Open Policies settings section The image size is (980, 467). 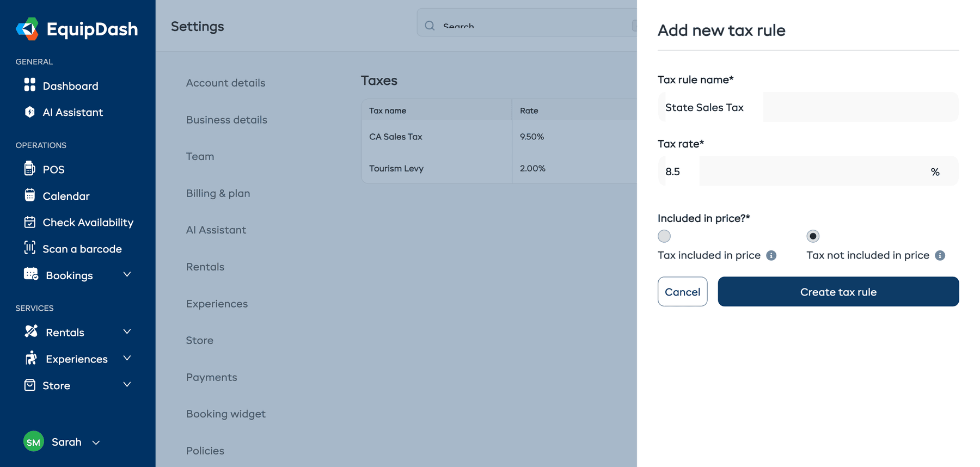[x=205, y=451]
